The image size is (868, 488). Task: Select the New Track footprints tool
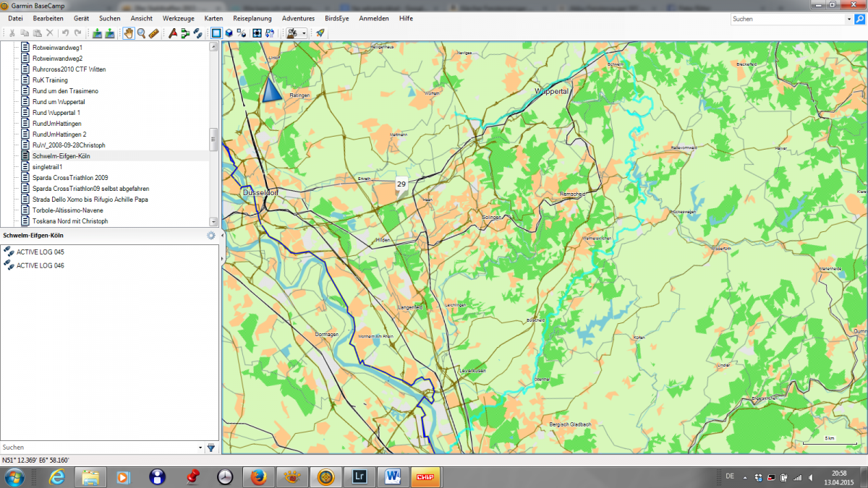click(197, 33)
